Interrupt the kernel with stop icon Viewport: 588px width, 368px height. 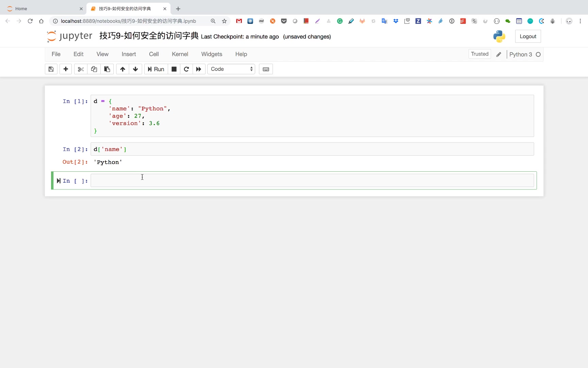(x=174, y=69)
